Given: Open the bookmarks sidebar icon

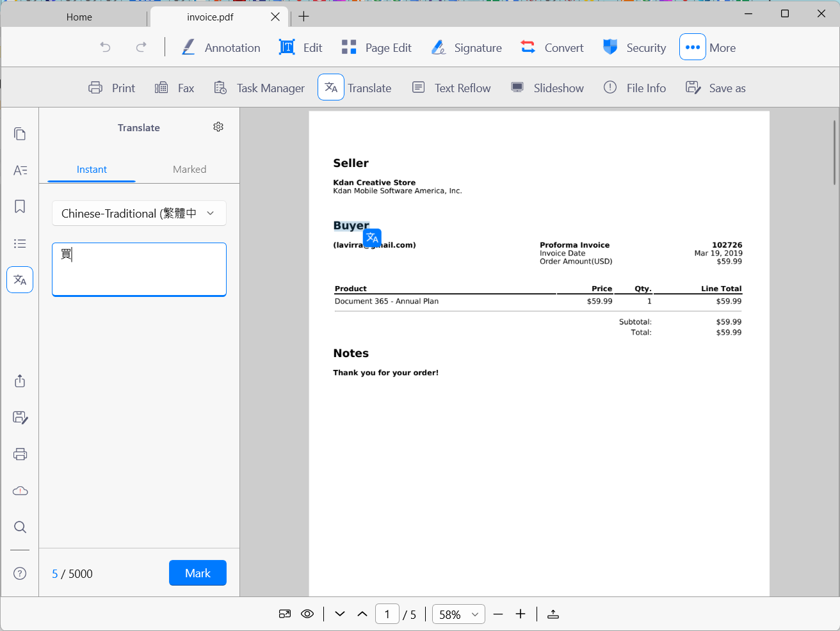Looking at the screenshot, I should tap(20, 207).
